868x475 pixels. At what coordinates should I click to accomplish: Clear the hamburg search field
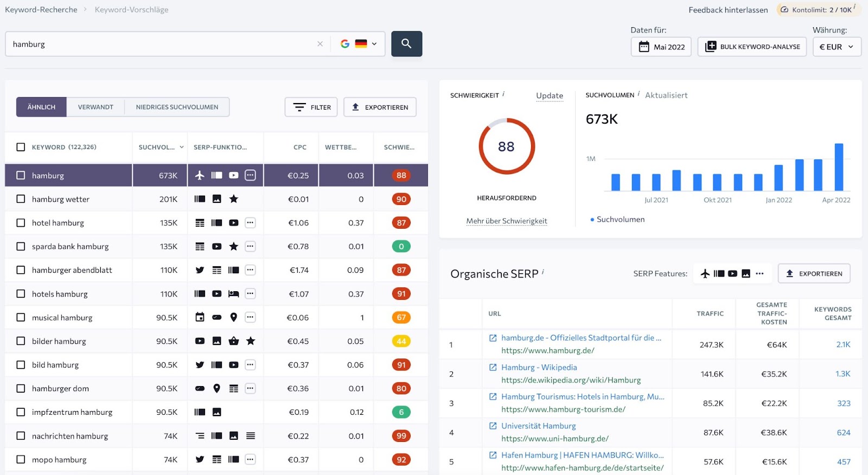pyautogui.click(x=320, y=44)
